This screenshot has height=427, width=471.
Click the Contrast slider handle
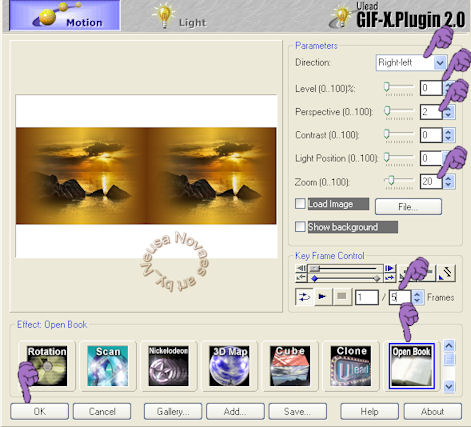tap(387, 134)
